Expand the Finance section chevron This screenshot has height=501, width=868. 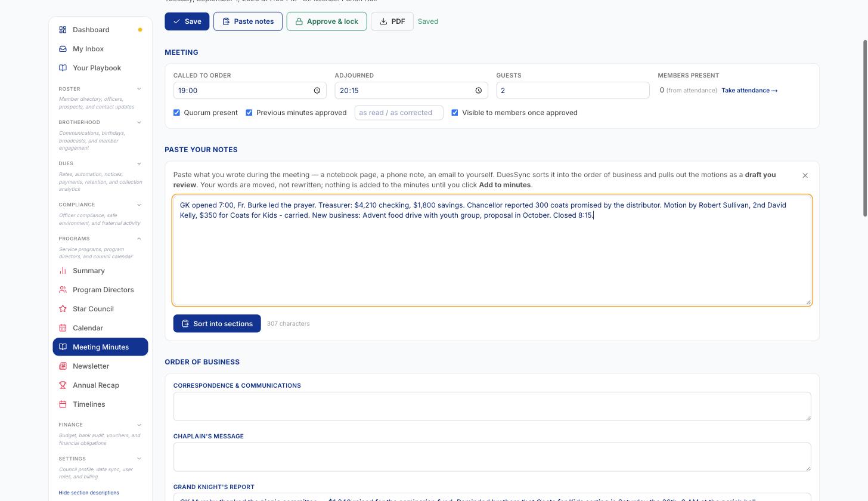139,425
